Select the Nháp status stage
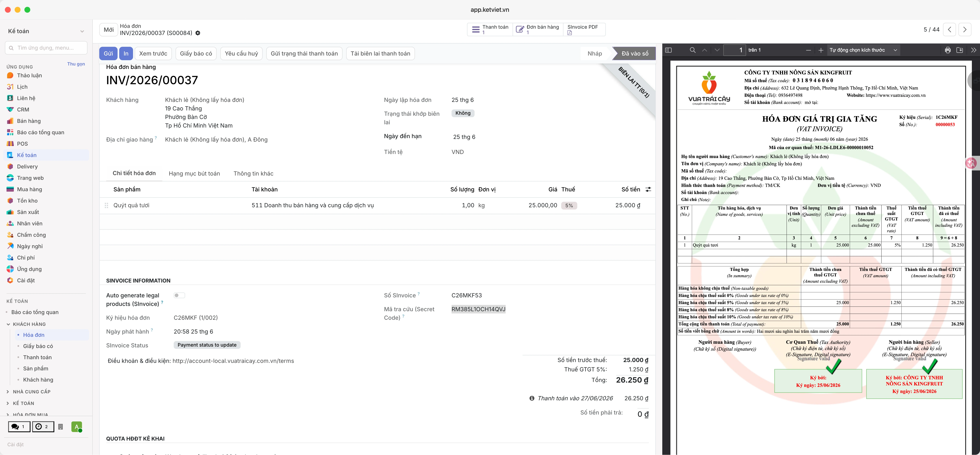The image size is (980, 455). click(595, 54)
